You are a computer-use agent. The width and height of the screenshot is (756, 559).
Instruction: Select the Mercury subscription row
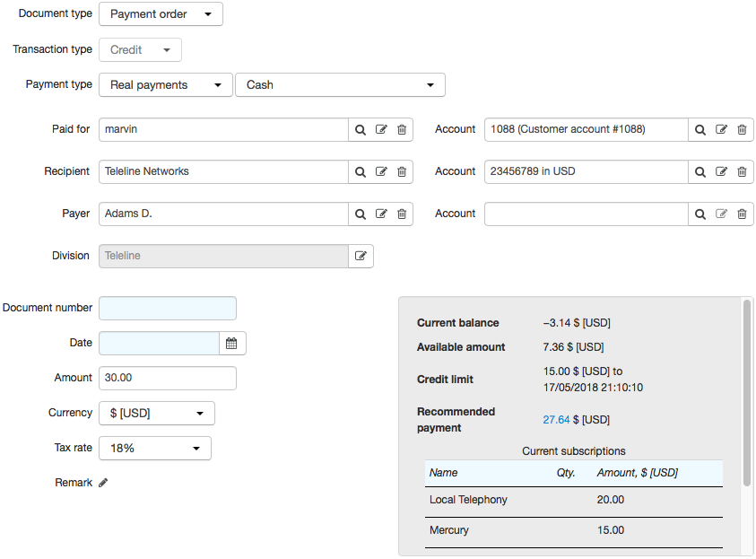pyautogui.click(x=574, y=530)
